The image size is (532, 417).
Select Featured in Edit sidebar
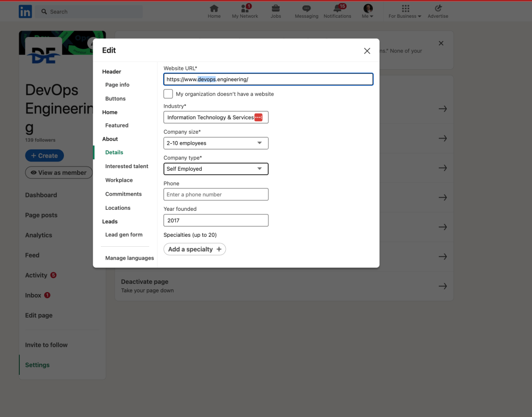point(116,125)
